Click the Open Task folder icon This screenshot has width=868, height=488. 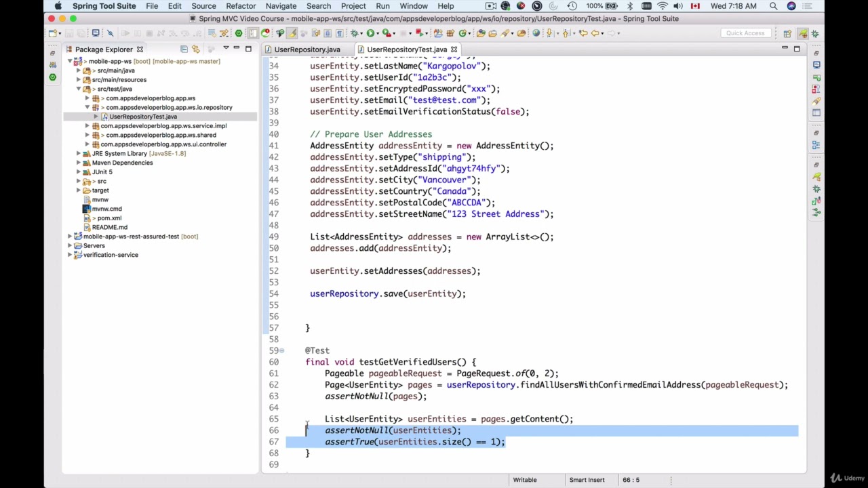492,33
